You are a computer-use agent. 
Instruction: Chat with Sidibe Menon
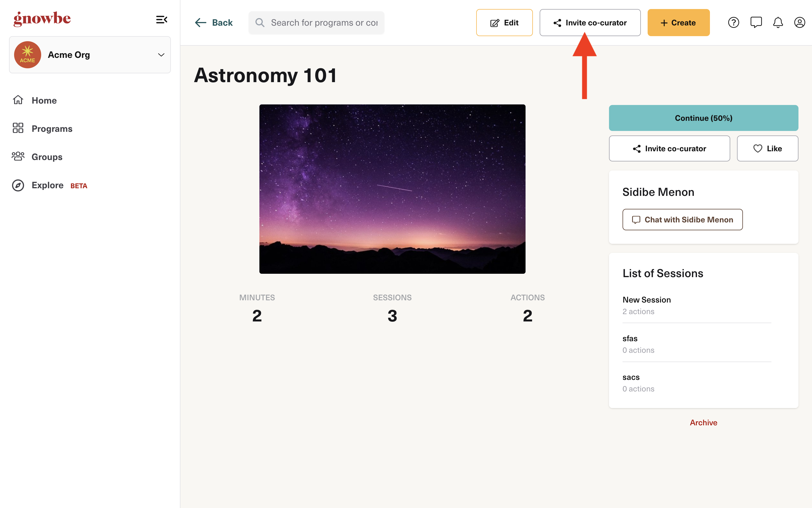click(x=683, y=220)
